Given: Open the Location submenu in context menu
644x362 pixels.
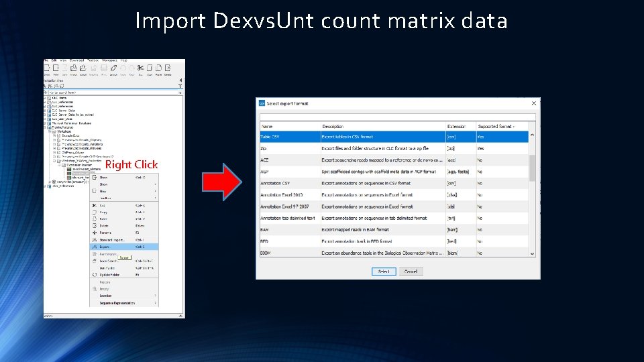Looking at the screenshot, I should [124, 296].
